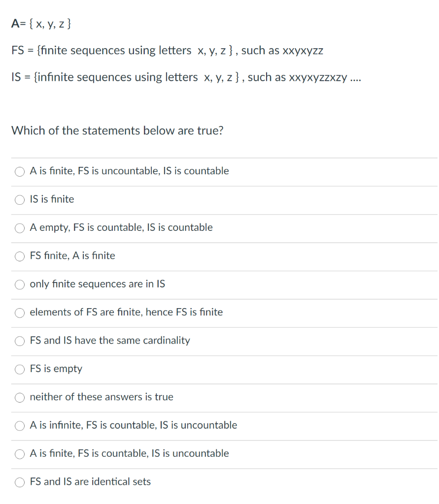Choose 'elements of FS are finite, hence FS is finite'
This screenshot has height=504, width=439.
click(x=19, y=313)
